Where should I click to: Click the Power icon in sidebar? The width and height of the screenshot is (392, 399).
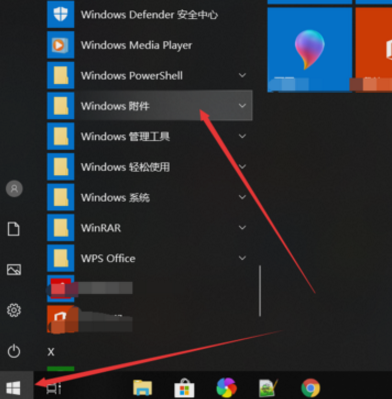pyautogui.click(x=14, y=351)
